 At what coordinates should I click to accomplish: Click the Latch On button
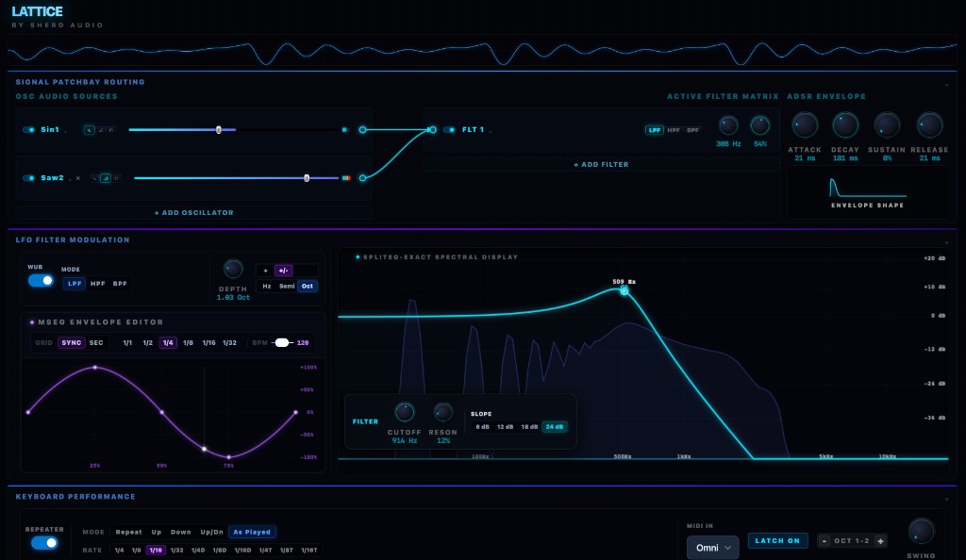tap(777, 541)
